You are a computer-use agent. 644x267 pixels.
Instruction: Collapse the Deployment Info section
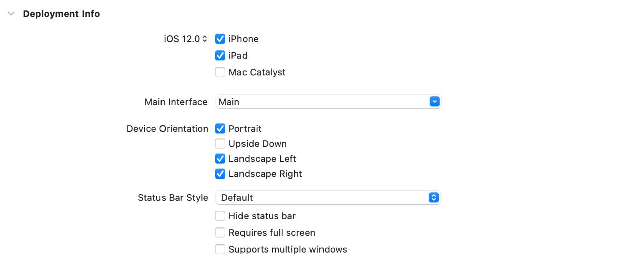pos(11,14)
